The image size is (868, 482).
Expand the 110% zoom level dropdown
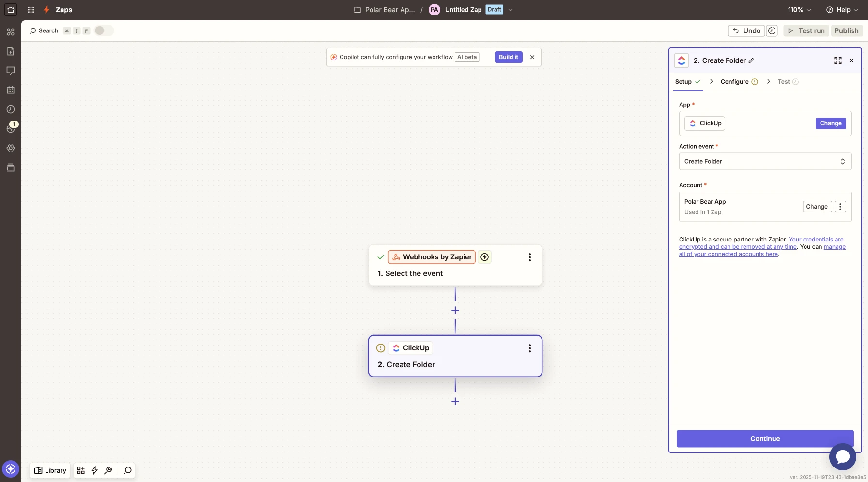point(799,10)
